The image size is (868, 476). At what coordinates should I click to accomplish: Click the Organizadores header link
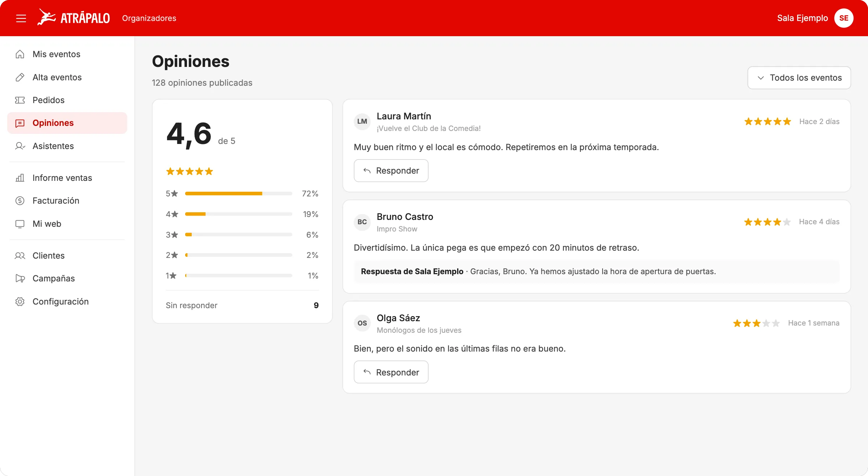coord(149,18)
